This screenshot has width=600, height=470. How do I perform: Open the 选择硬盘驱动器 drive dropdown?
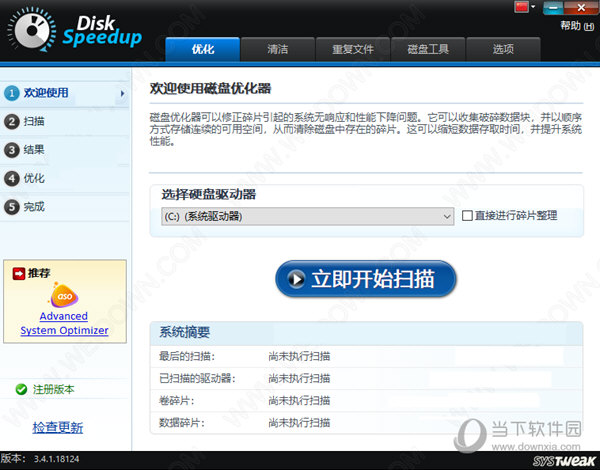pos(308,217)
